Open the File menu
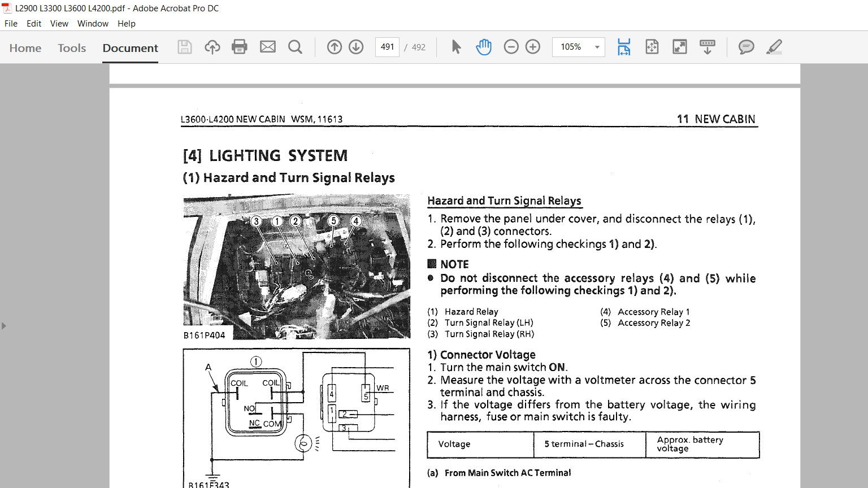868x488 pixels. [x=11, y=24]
